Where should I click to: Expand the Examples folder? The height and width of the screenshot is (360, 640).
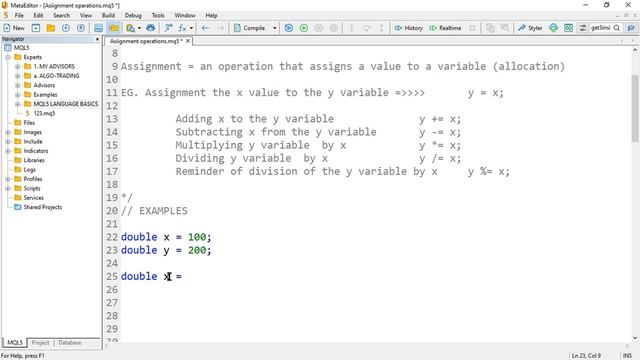click(x=18, y=94)
